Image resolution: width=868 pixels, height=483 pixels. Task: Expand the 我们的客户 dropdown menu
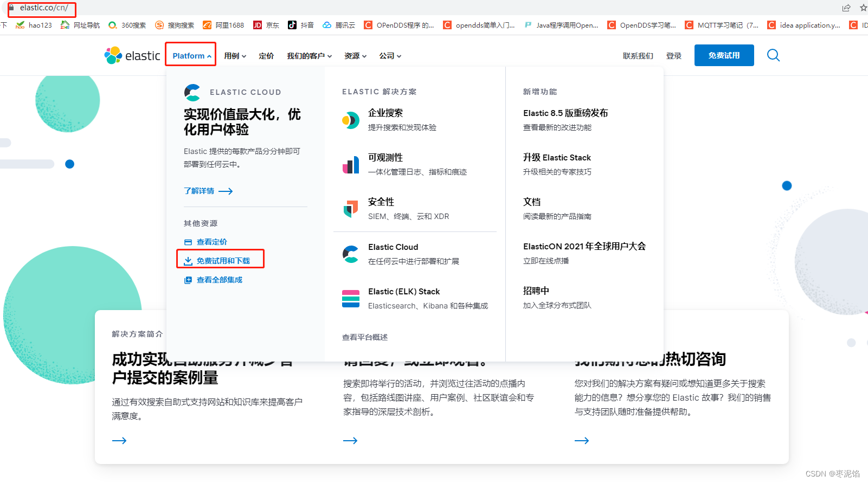coord(309,56)
